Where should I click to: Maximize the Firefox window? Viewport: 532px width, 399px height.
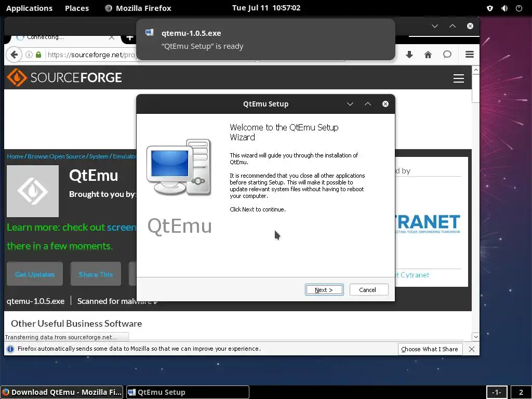coord(453,26)
